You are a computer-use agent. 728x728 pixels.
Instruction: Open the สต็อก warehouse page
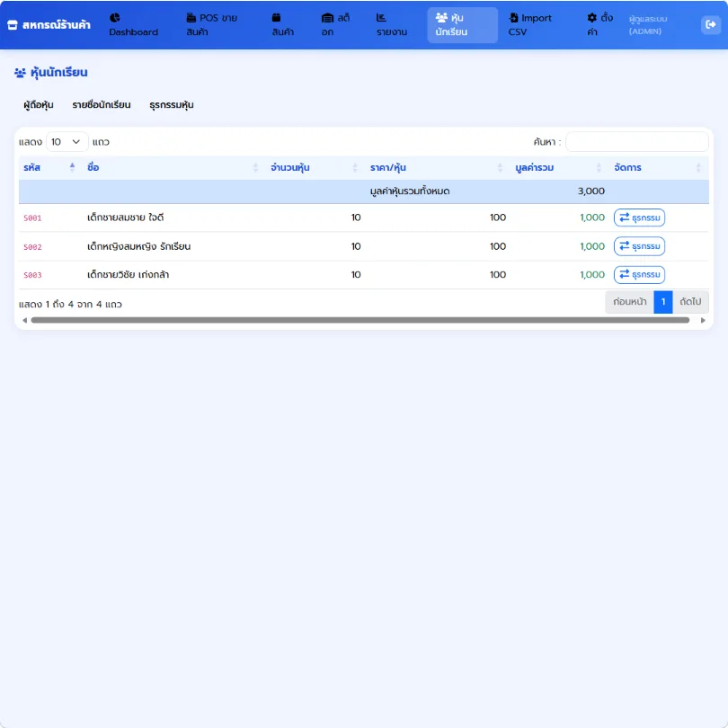[x=335, y=24]
